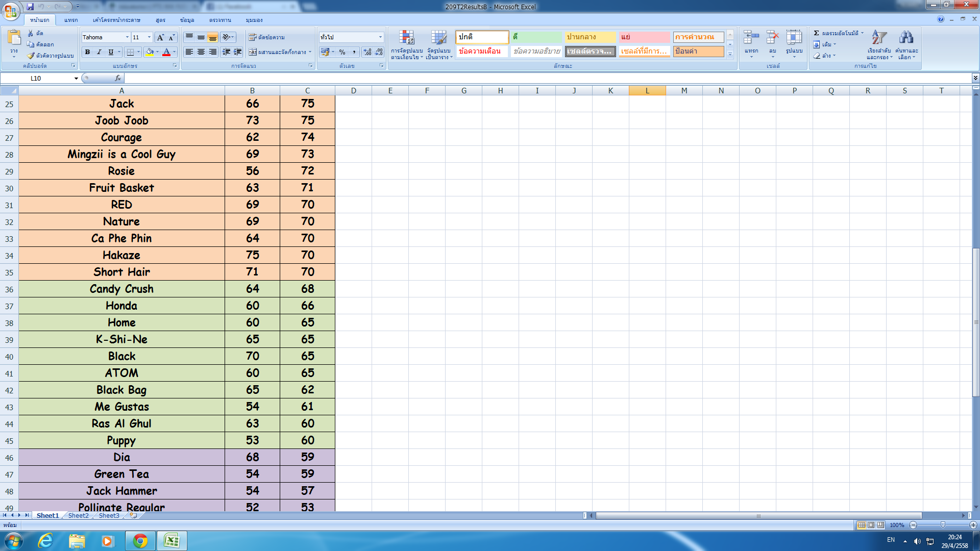980x551 pixels.
Task: Toggle italic formatting button
Action: coord(99,52)
